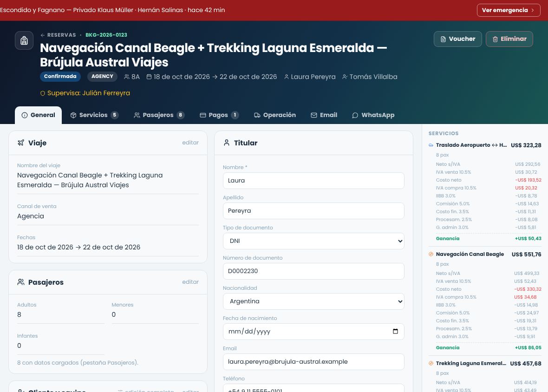This screenshot has height=392, width=548.
Task: Click the Ganancia value +US$ 50,43
Action: (528, 239)
